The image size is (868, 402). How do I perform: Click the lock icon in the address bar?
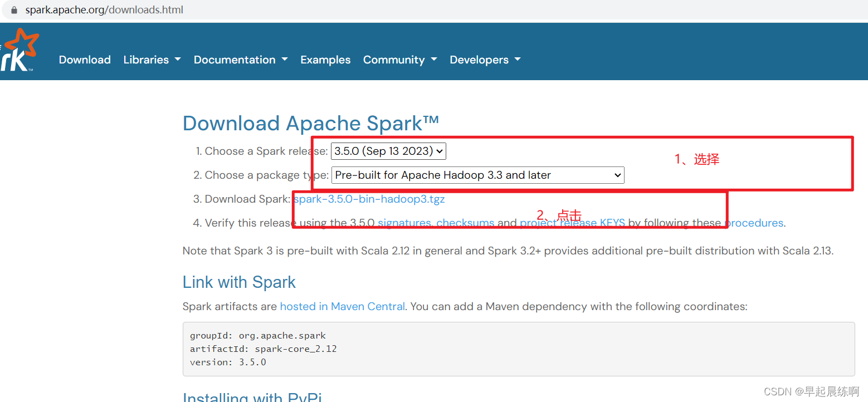14,10
